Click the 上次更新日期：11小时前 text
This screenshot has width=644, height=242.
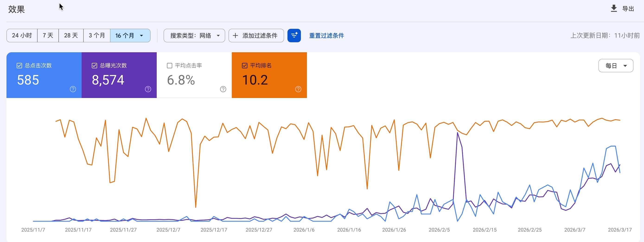tap(605, 36)
